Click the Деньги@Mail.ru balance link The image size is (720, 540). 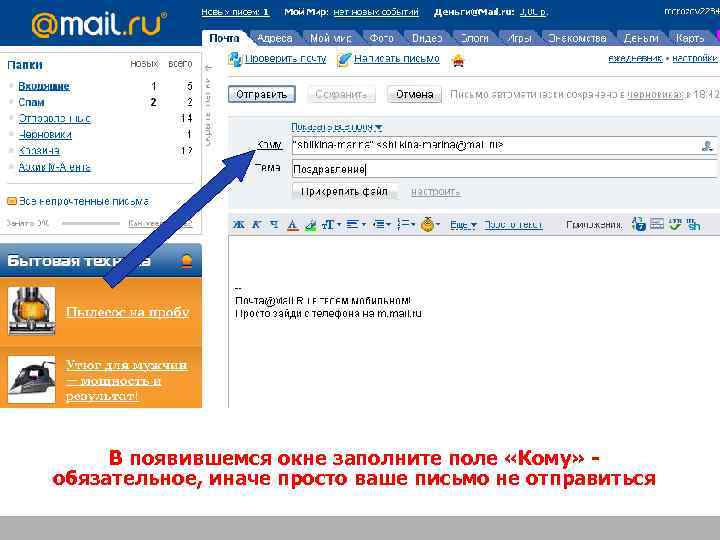(x=533, y=12)
